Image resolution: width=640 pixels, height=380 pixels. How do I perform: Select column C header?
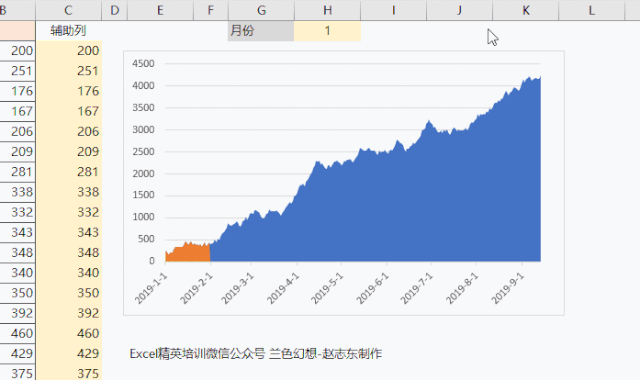click(69, 10)
